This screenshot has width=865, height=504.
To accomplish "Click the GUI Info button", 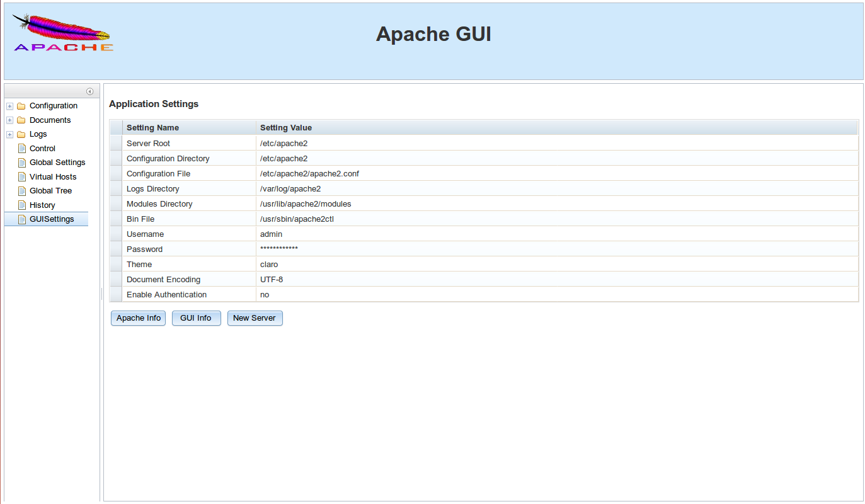I will coord(196,318).
